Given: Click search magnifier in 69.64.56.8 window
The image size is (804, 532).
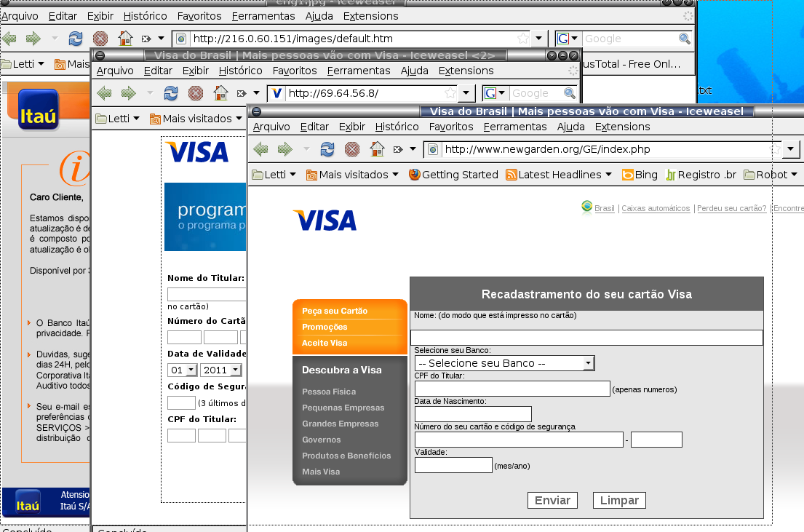Looking at the screenshot, I should 569,93.
